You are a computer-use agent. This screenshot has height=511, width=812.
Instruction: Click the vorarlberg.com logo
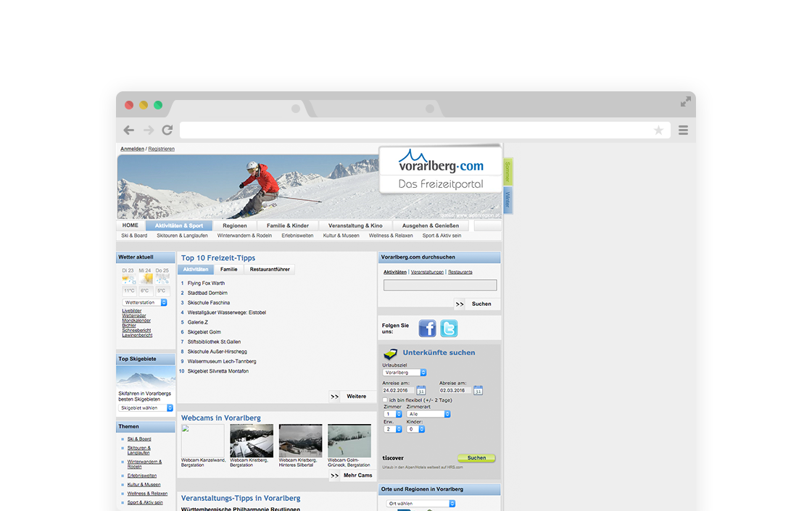(441, 162)
